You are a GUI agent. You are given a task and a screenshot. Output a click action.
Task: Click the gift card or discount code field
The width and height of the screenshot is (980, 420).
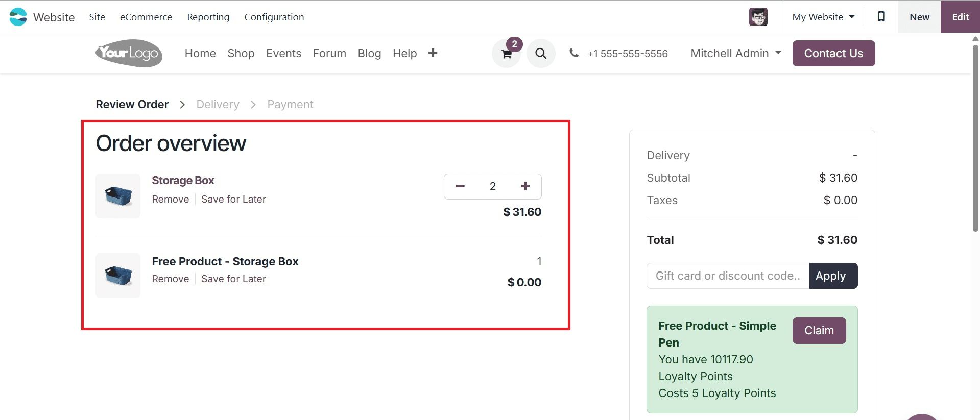(x=728, y=276)
